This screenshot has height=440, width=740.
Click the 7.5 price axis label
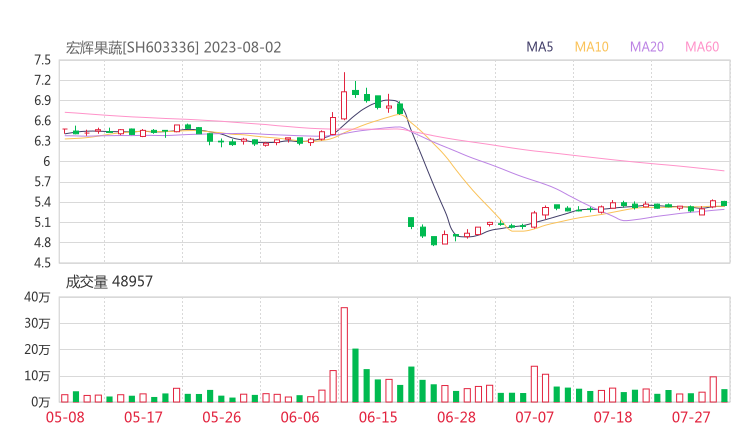(x=41, y=60)
